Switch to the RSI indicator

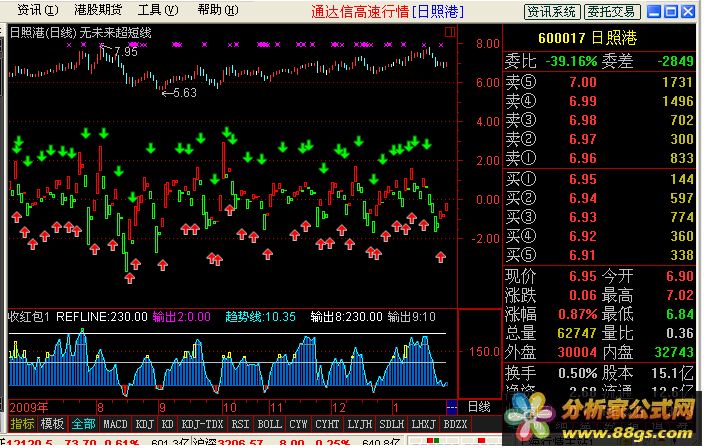240,424
